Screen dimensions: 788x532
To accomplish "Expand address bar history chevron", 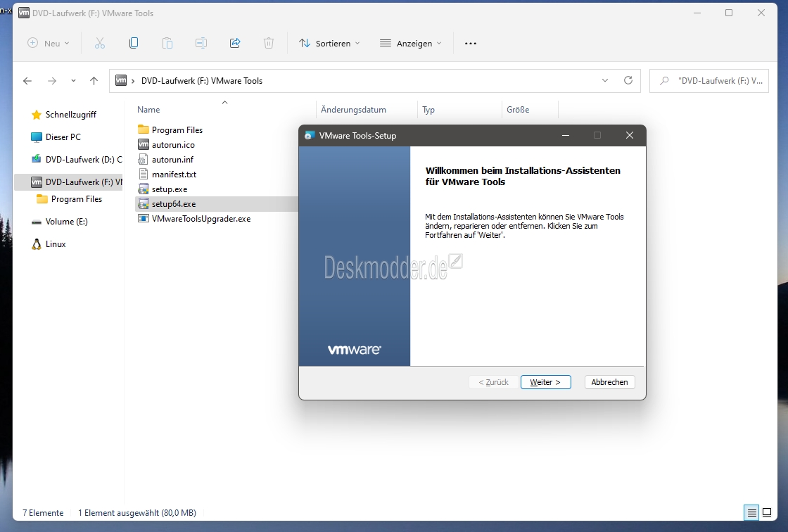I will click(605, 81).
